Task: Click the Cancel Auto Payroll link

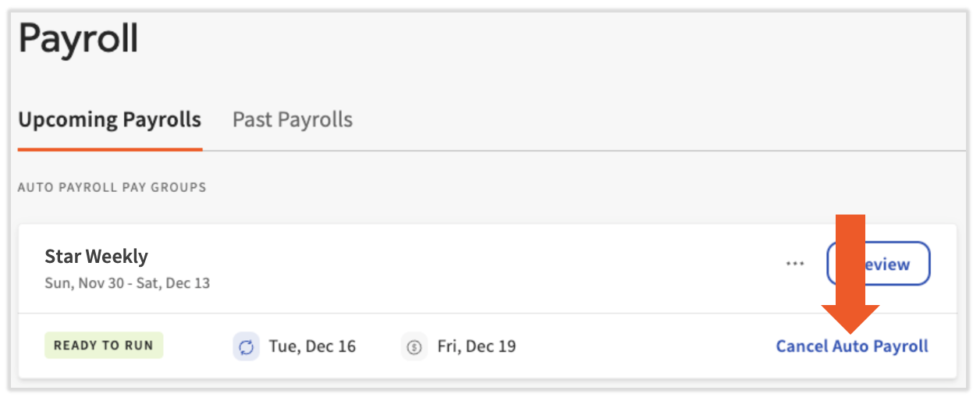Action: 852,346
